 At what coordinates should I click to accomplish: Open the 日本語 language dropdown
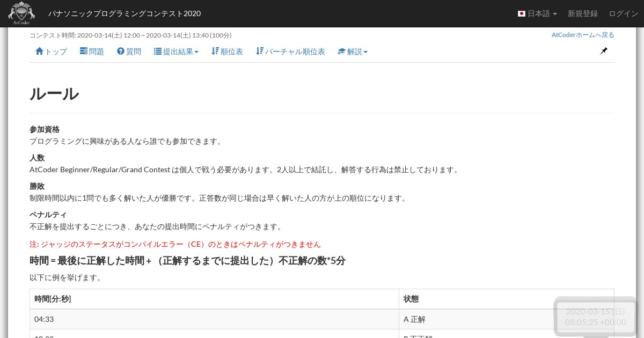(x=537, y=13)
